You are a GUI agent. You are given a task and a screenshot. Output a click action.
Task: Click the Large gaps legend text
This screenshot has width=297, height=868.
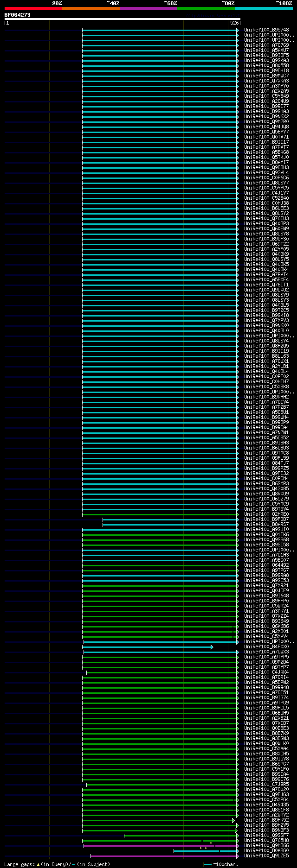[x=57, y=864]
